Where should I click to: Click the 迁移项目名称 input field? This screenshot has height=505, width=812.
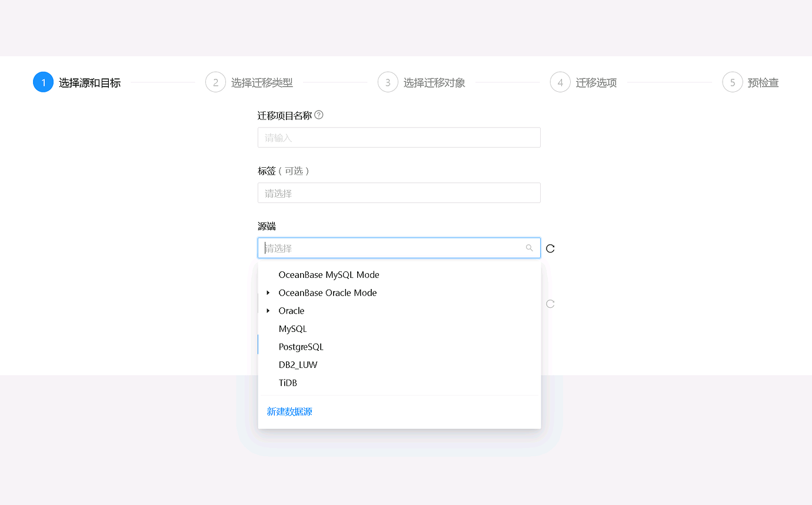(x=399, y=137)
